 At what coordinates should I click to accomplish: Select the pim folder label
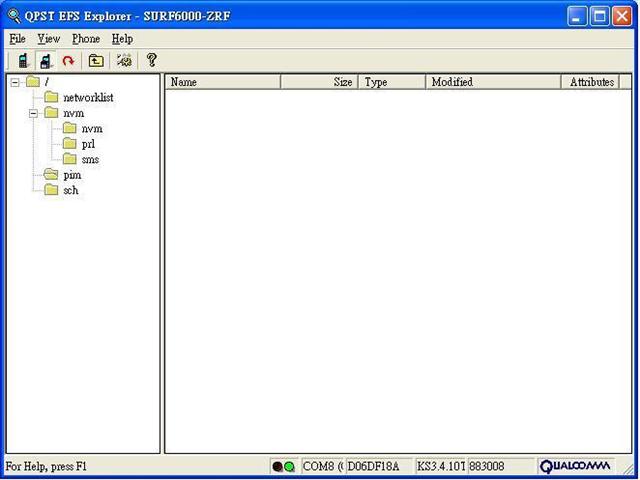[72, 175]
